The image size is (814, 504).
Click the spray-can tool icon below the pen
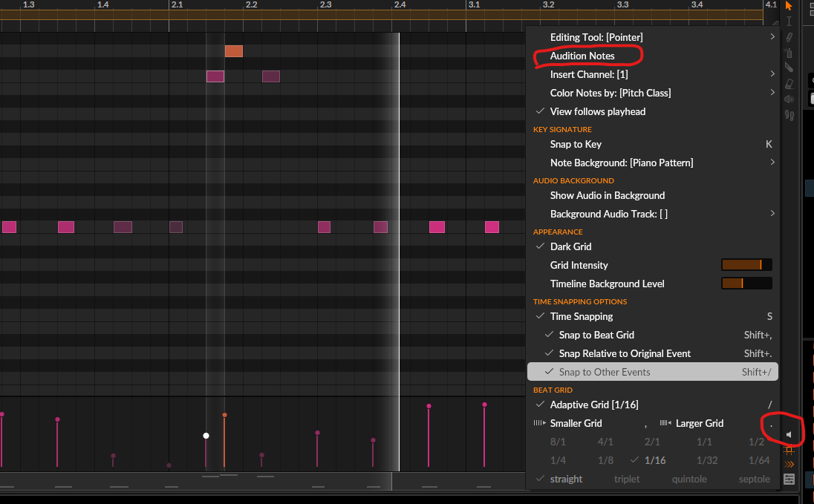coord(789,53)
